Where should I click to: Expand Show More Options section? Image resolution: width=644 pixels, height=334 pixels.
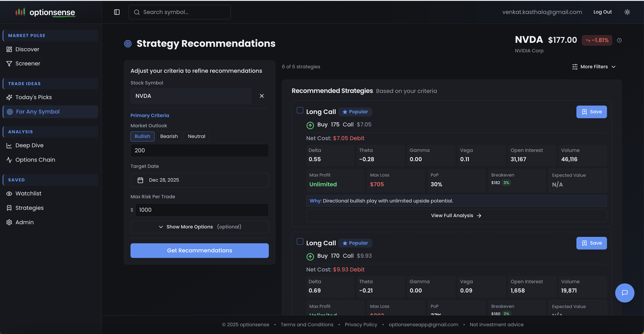[x=199, y=227]
